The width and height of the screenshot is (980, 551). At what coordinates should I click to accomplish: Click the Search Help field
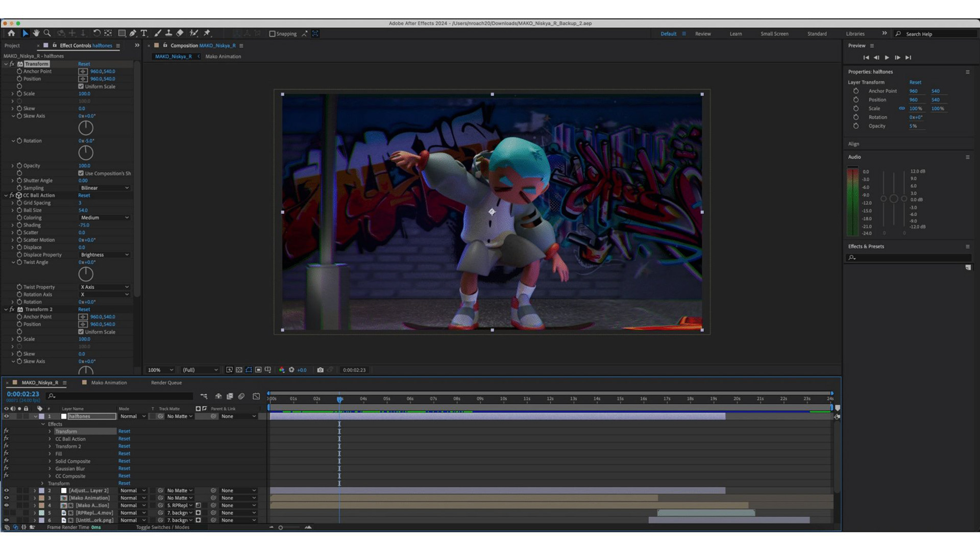936,34
